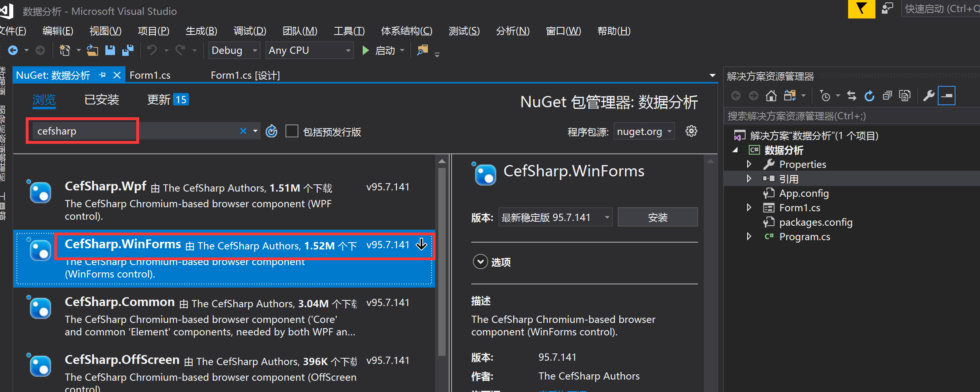
Task: Save the current file with the disk icon
Action: [x=110, y=50]
